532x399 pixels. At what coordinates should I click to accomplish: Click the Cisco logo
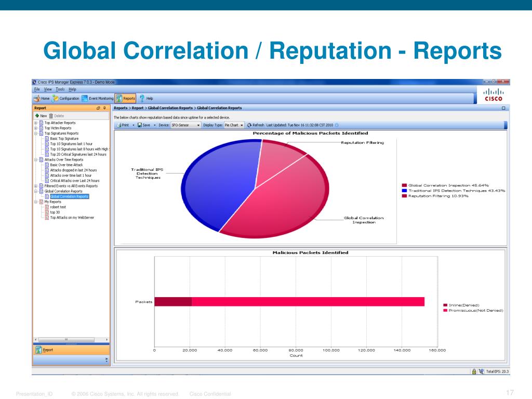494,95
